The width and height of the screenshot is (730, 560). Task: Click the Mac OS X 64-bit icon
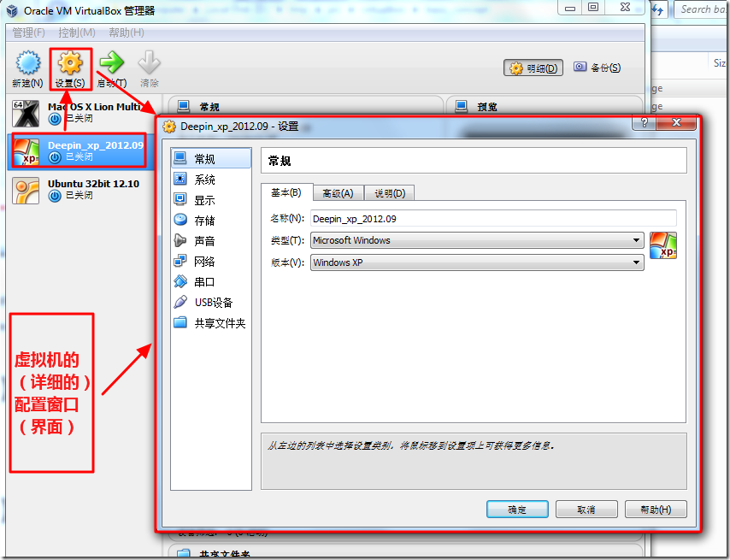coord(26,114)
